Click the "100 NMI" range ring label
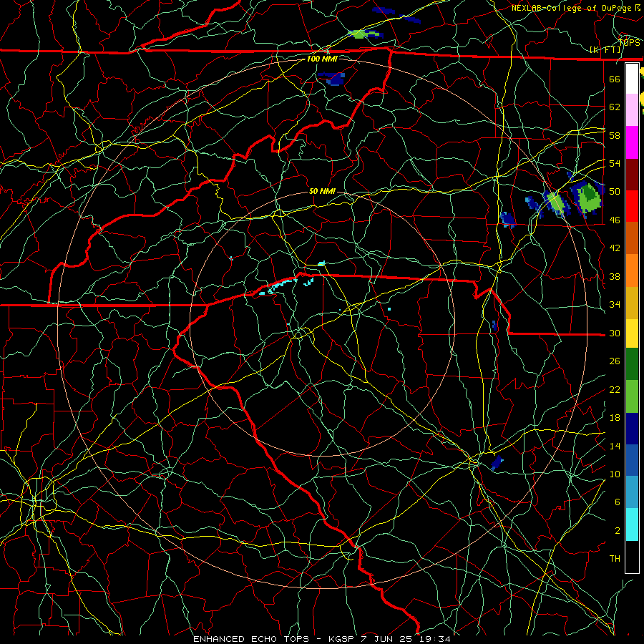644x644 pixels. click(322, 59)
